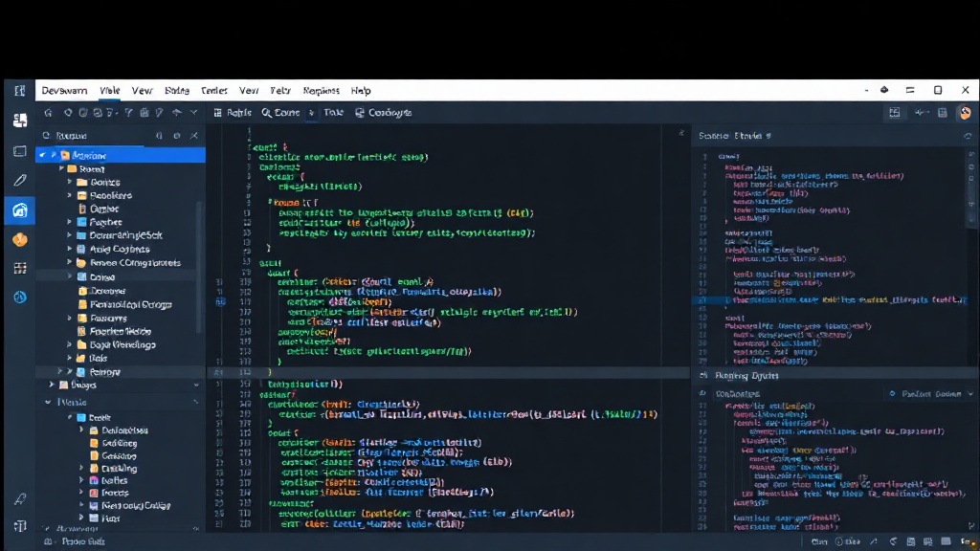Screen dimensions: 980x551
Task: Click the up-arrow icon in the left toolbar
Action: click(177, 113)
